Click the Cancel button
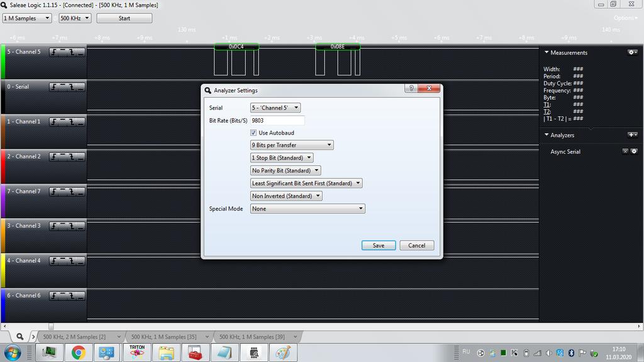Image resolution: width=644 pixels, height=362 pixels. click(417, 246)
